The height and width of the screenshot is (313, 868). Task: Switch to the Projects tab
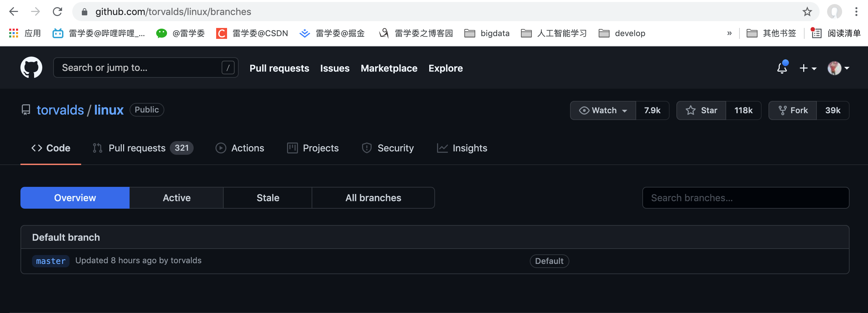(x=313, y=148)
